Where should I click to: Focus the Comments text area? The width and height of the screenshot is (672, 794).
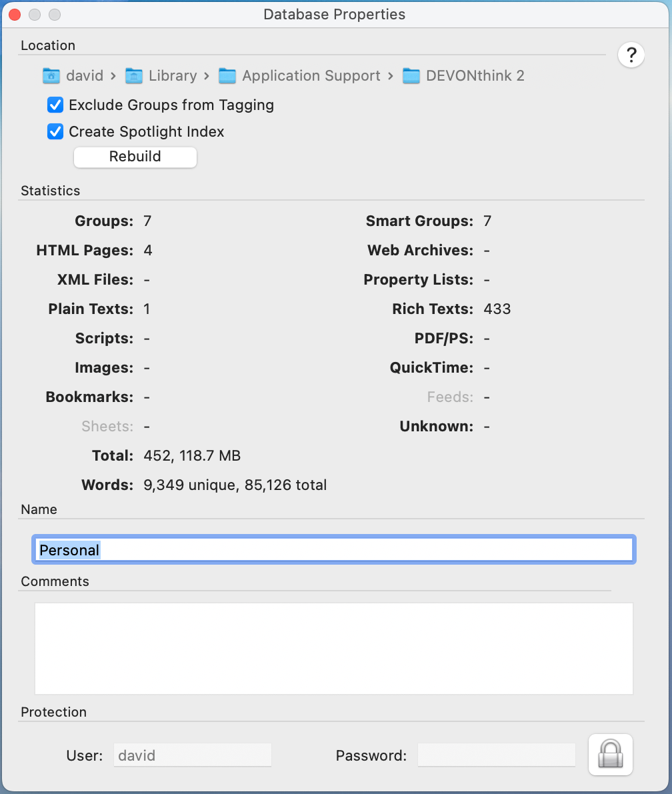click(x=333, y=648)
